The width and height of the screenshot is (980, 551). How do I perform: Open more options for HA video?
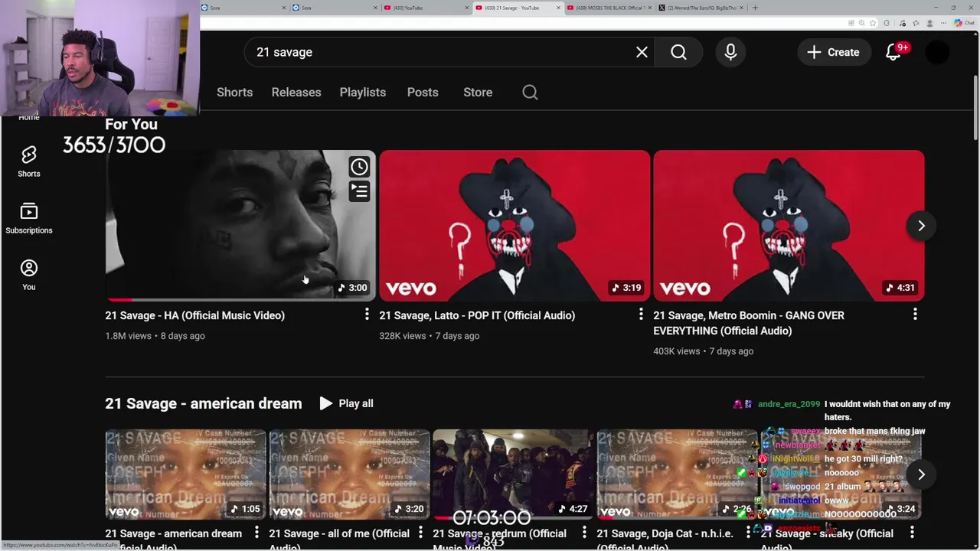pos(367,315)
